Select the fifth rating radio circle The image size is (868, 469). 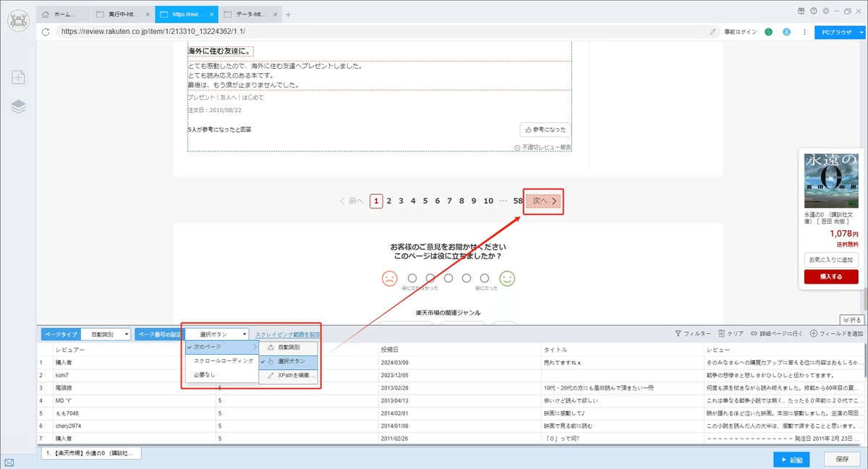point(485,277)
